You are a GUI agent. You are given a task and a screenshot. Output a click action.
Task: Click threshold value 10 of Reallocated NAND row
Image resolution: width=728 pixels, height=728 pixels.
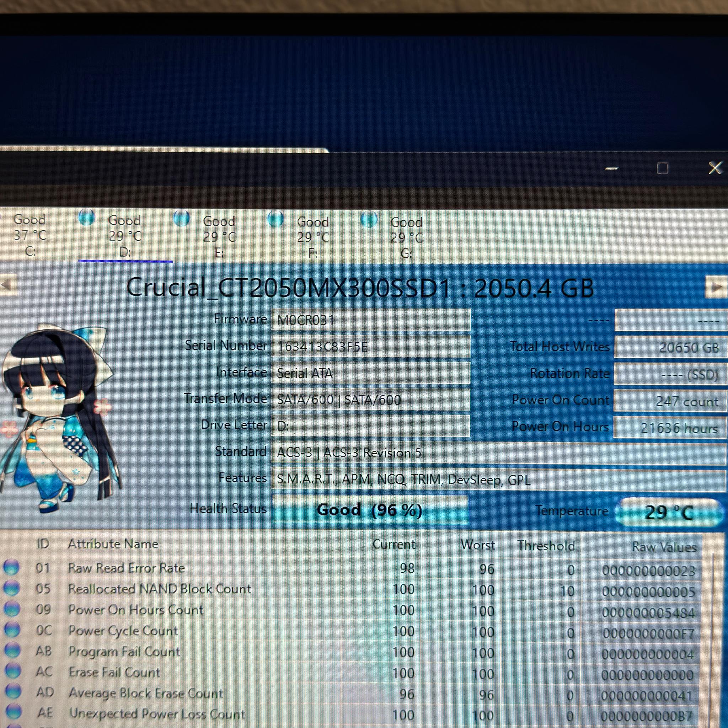(x=567, y=591)
